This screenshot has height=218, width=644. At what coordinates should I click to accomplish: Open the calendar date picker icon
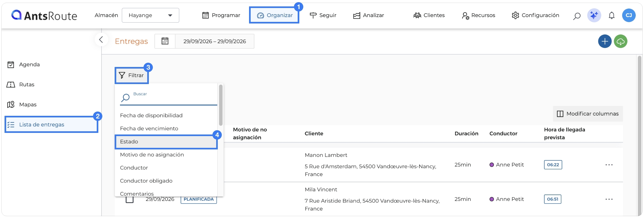tap(165, 41)
